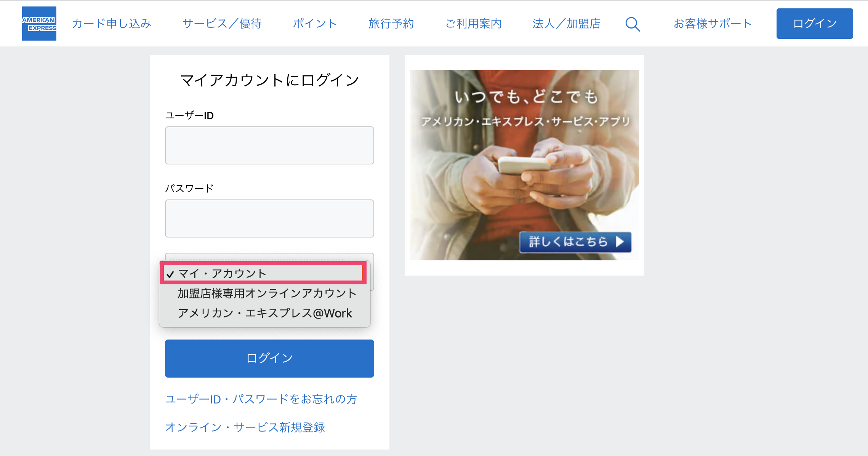Open オンライン・サービス新規登録 link
868x456 pixels.
coord(245,427)
